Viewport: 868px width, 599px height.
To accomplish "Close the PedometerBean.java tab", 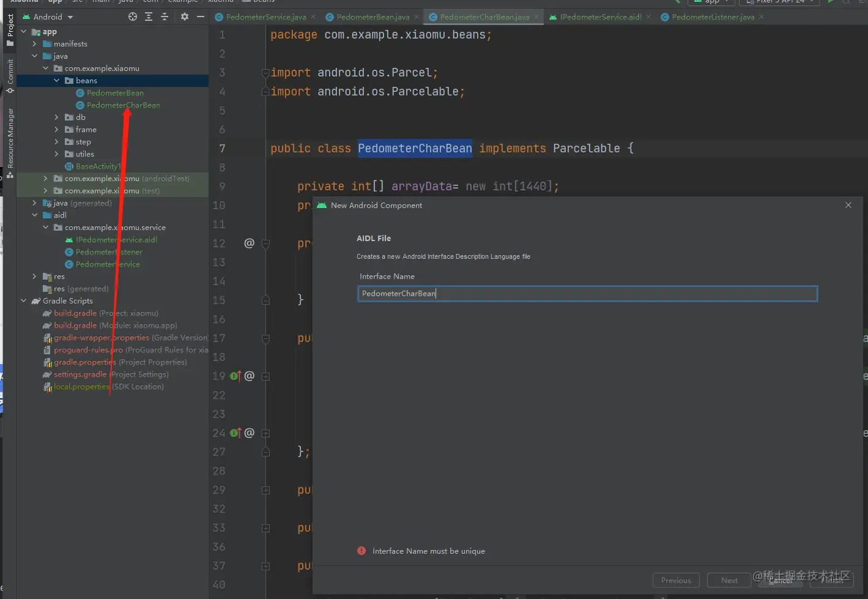I will (417, 17).
